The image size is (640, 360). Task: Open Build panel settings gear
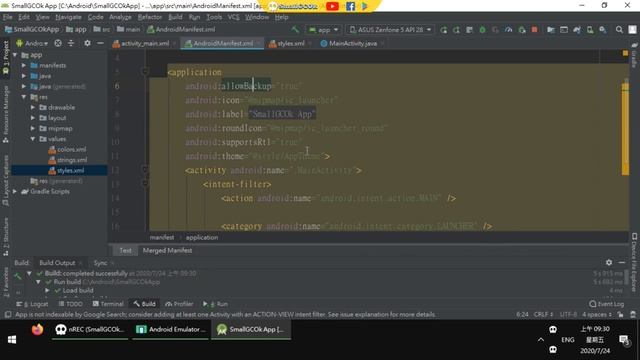(609, 262)
